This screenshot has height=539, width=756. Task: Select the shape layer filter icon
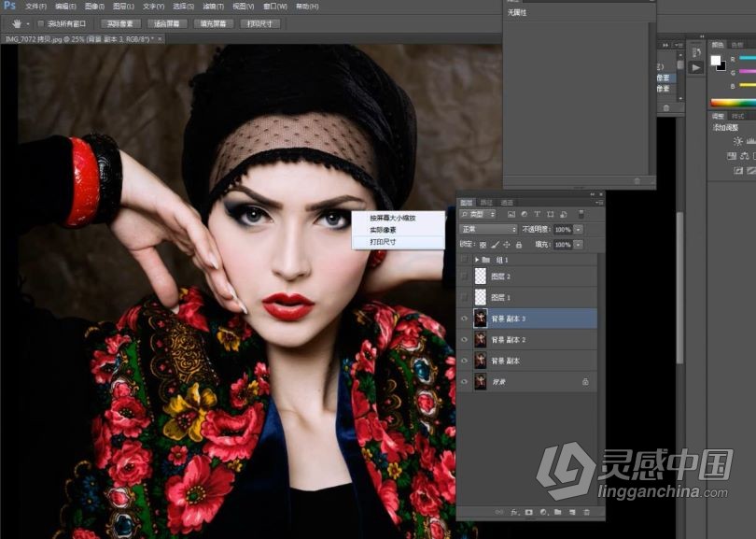pos(550,214)
